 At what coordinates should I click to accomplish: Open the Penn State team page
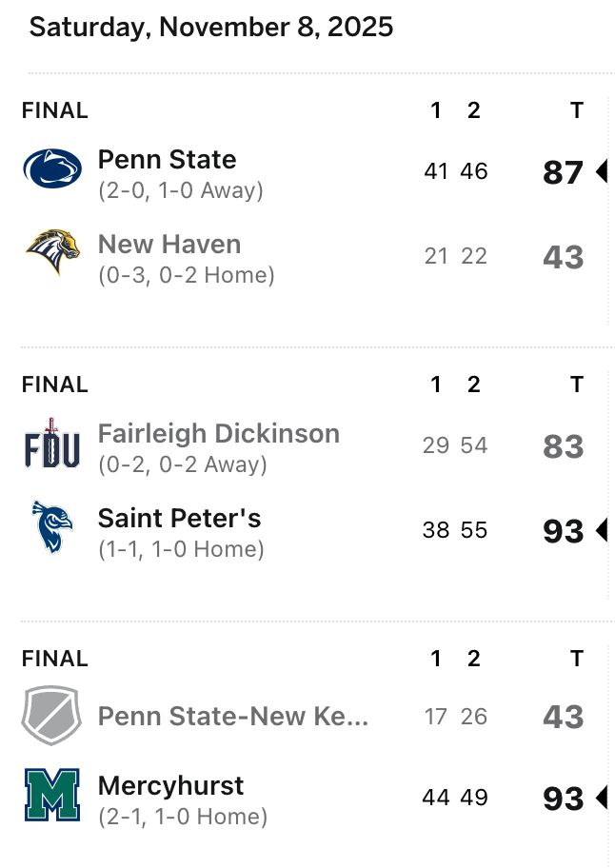(x=168, y=160)
